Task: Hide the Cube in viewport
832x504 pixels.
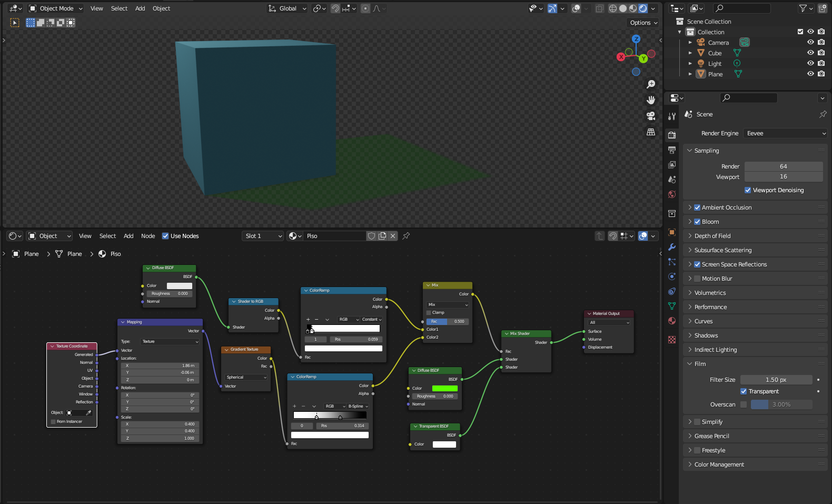Action: click(x=810, y=53)
